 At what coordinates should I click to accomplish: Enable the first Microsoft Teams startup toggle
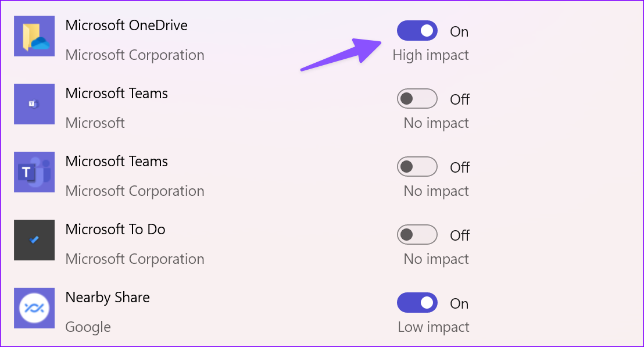point(417,99)
